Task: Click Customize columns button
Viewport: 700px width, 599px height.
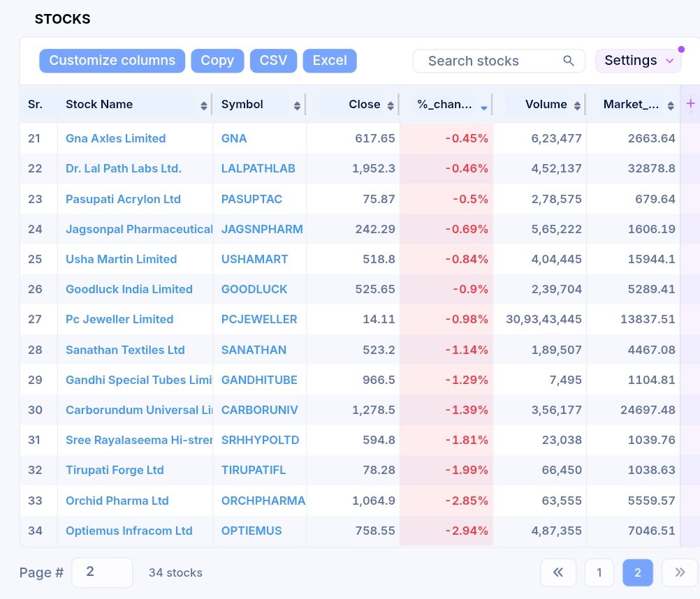Action: point(112,61)
